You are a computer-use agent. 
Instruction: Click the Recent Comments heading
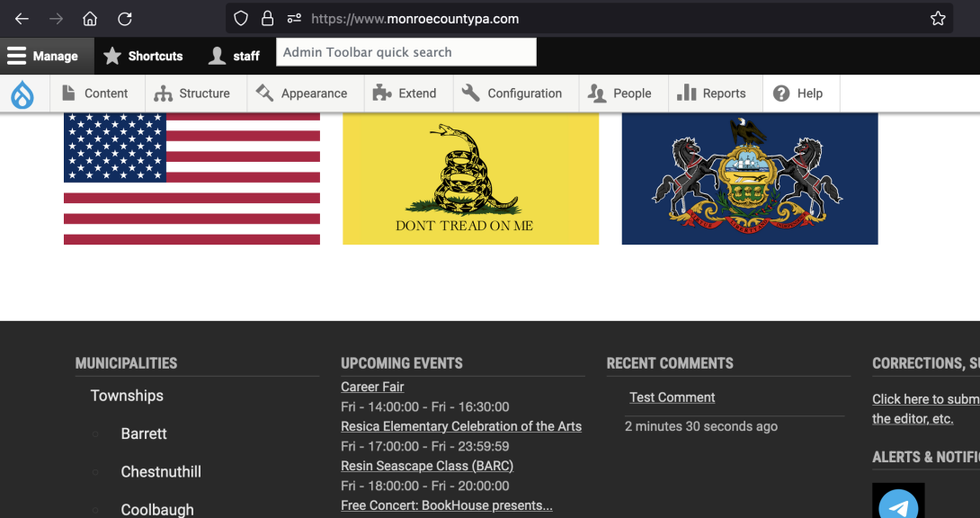coord(670,363)
